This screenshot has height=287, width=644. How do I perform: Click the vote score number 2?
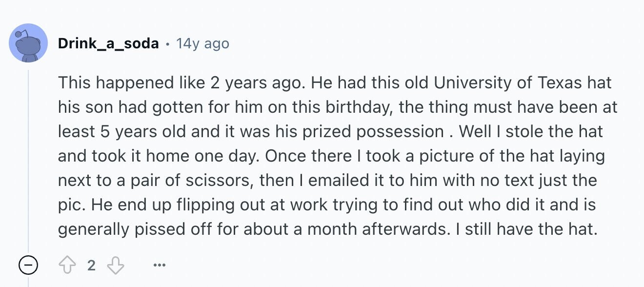point(91,266)
